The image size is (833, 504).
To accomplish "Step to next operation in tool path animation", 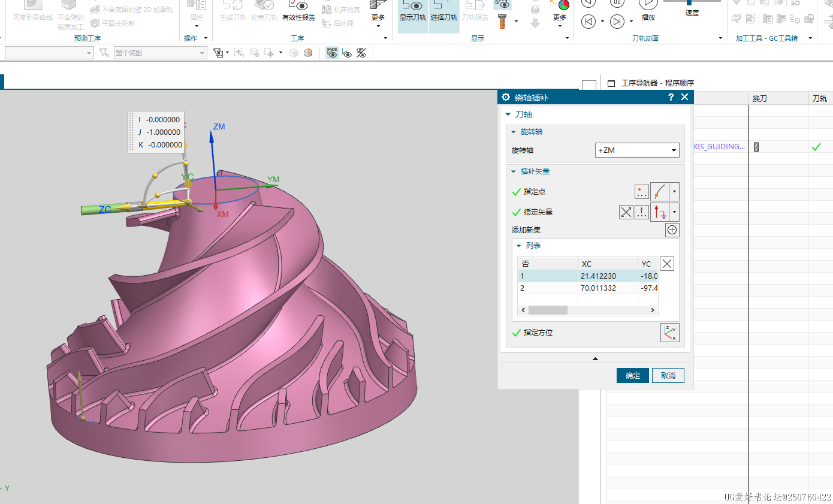I will pos(617,22).
